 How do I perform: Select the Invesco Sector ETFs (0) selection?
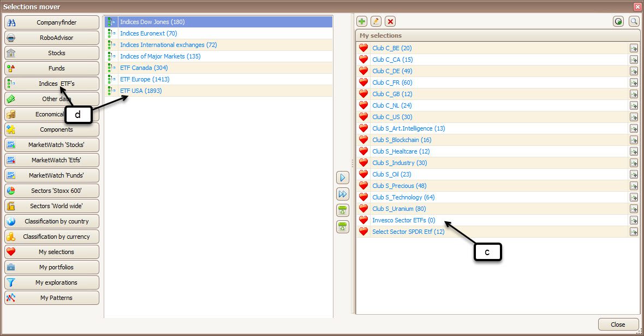click(404, 220)
